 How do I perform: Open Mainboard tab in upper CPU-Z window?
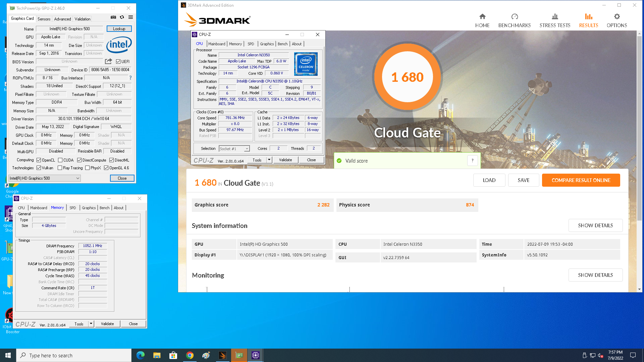217,44
